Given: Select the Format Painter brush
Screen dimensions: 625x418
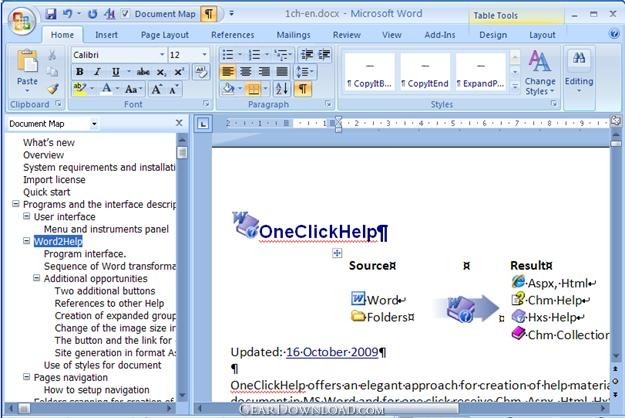Looking at the screenshot, I should pyautogui.click(x=53, y=88).
